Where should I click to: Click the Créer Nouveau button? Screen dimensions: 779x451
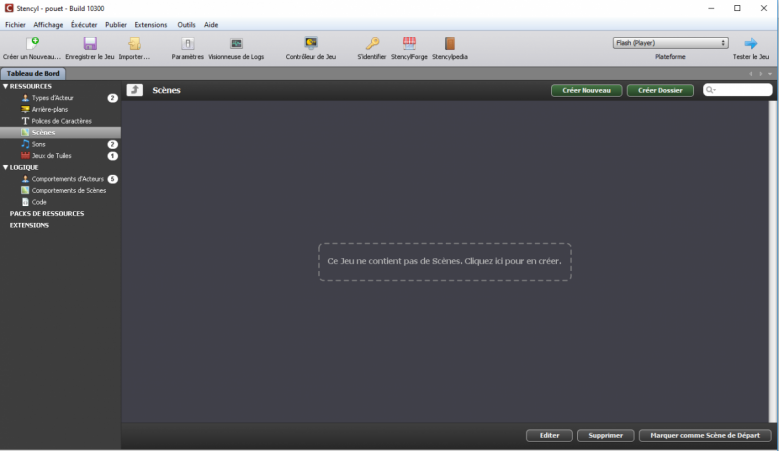[586, 90]
